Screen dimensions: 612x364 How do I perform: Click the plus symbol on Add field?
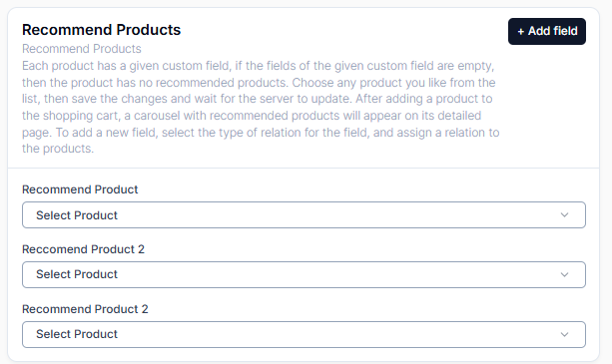point(521,32)
